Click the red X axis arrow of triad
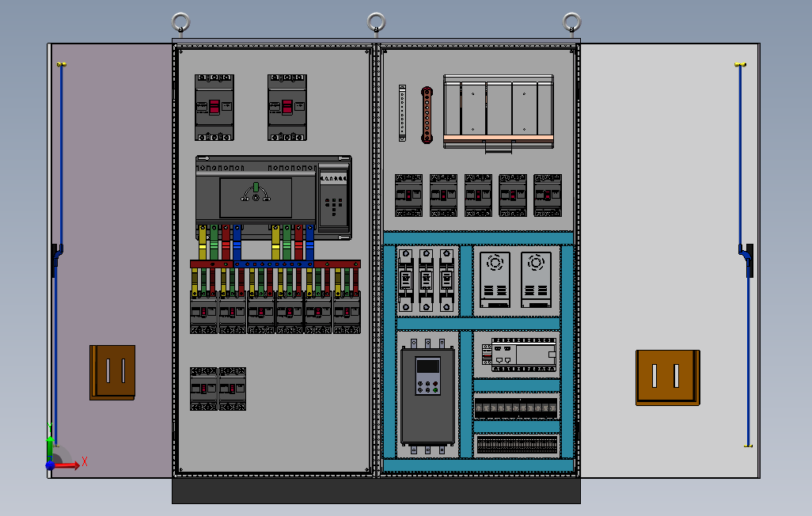The image size is (812, 516). click(x=67, y=465)
